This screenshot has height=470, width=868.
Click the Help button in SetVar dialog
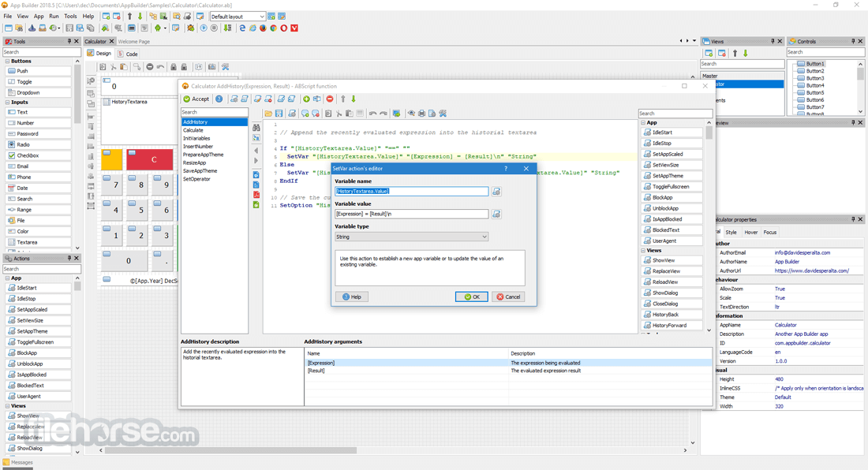tap(351, 297)
